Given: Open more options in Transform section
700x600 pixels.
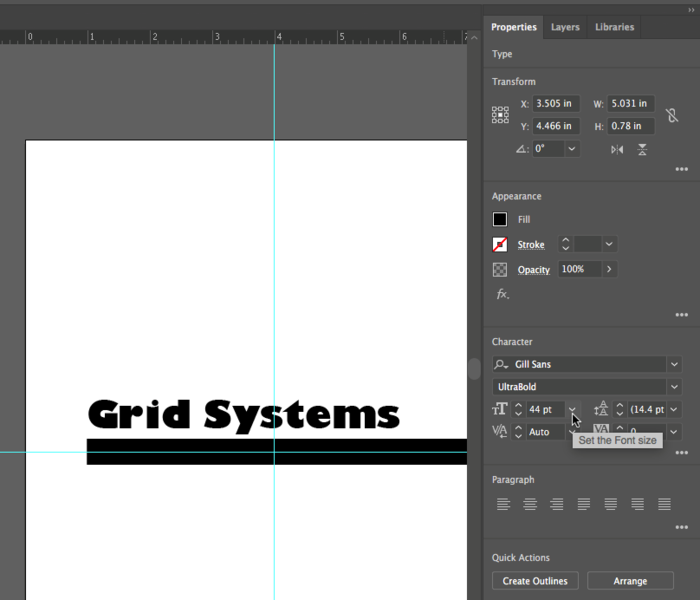Looking at the screenshot, I should coord(681,169).
